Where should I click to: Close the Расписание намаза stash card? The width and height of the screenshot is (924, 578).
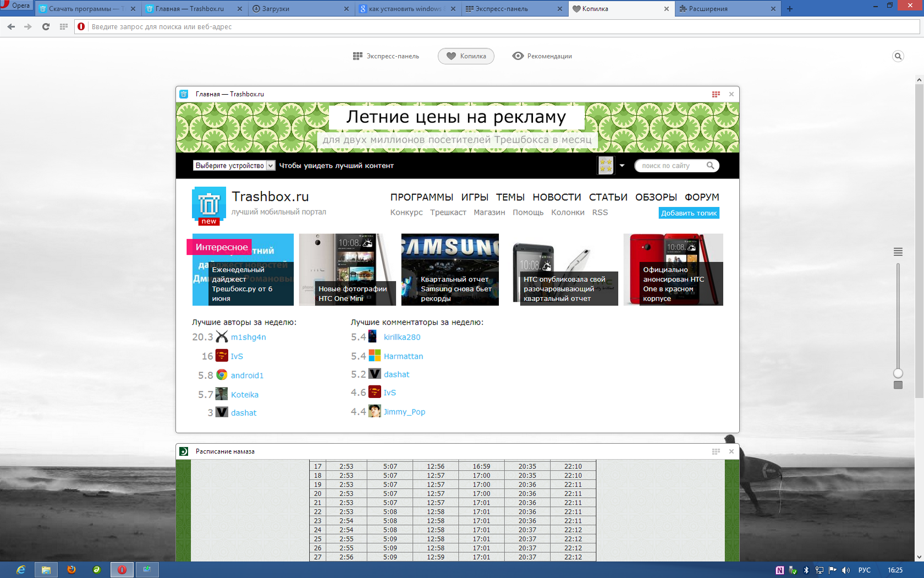[x=732, y=451]
